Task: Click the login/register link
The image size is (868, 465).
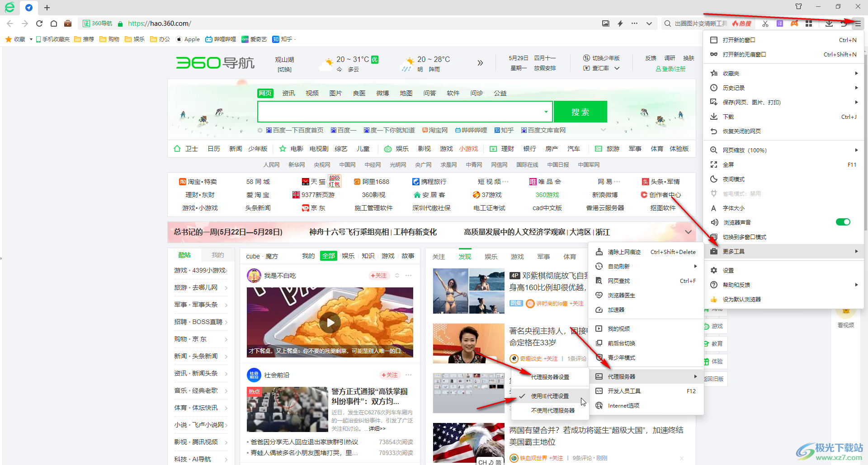Action: (671, 69)
